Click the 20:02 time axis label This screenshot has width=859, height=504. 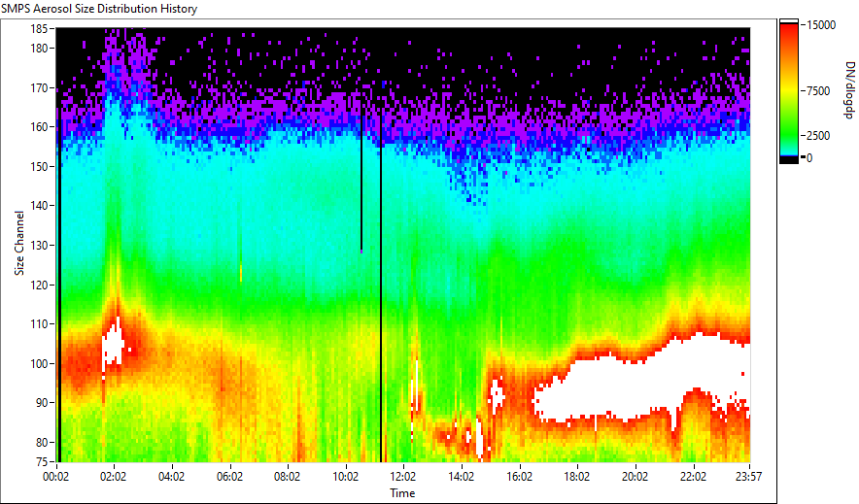(635, 477)
